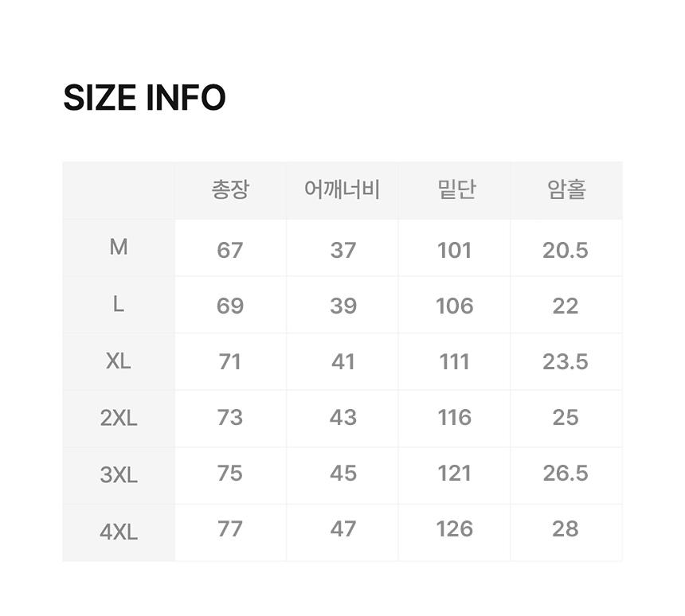Image resolution: width=685 pixels, height=616 pixels.
Task: Click the XL size row label
Action: (x=119, y=361)
